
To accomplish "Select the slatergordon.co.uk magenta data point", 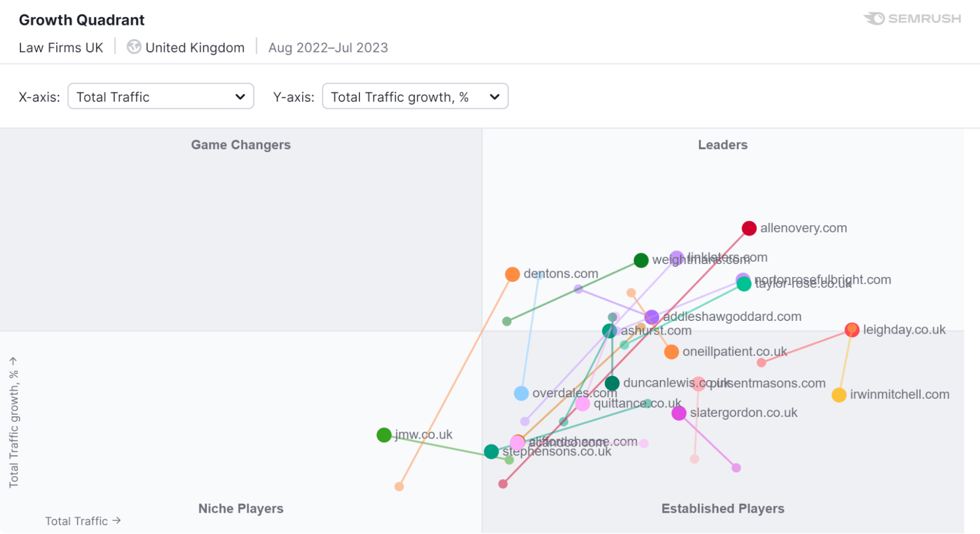I will tap(679, 413).
